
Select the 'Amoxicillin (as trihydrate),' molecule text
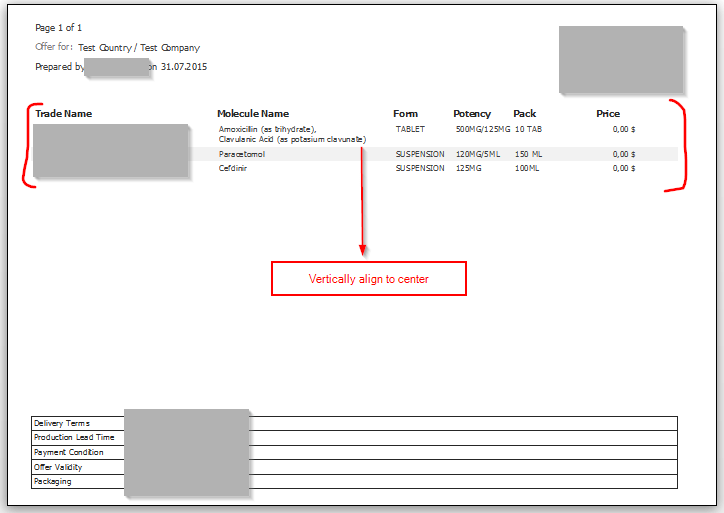tap(268, 129)
